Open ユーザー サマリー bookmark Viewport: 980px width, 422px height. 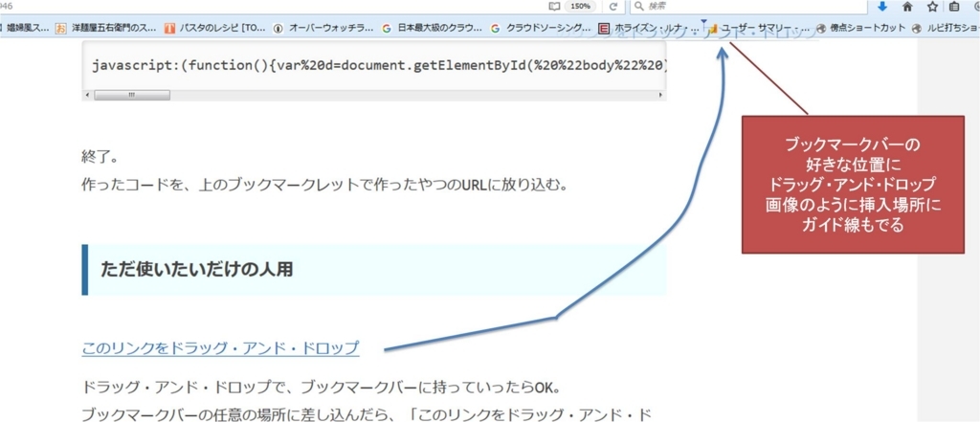(x=758, y=28)
